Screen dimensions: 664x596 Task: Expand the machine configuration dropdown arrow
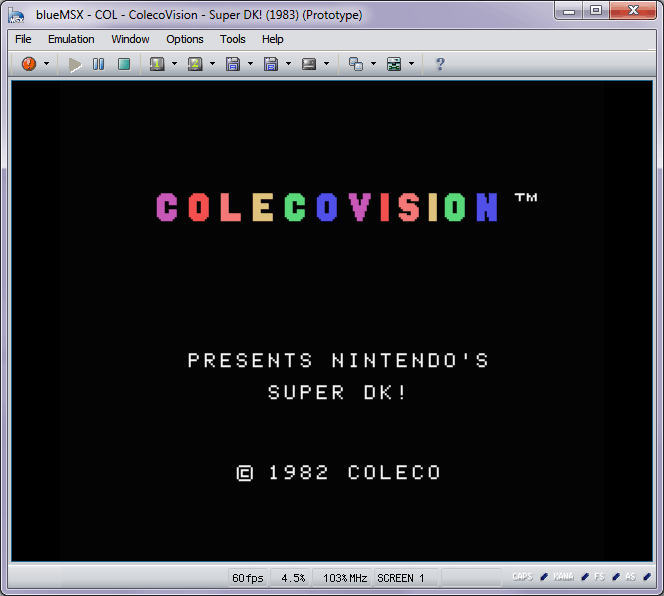412,64
